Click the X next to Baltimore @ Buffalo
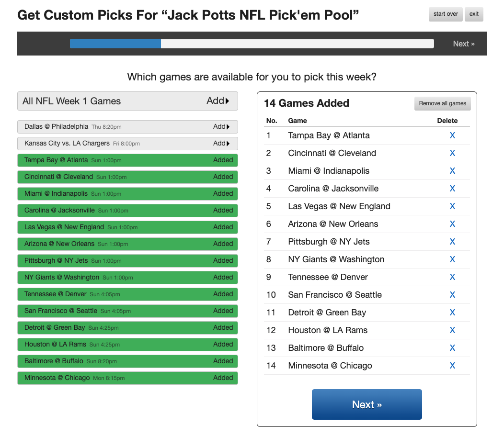The image size is (504, 436). 452,348
